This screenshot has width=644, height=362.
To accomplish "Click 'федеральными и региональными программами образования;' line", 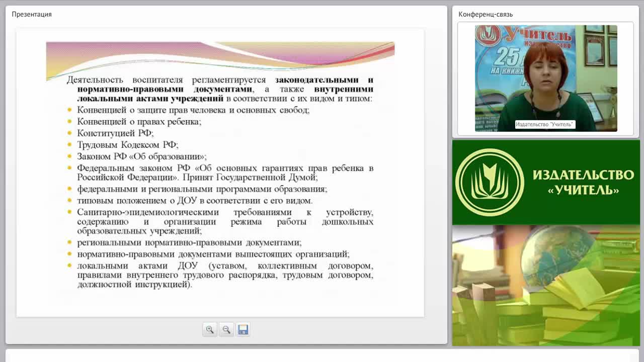I will (x=202, y=189).
